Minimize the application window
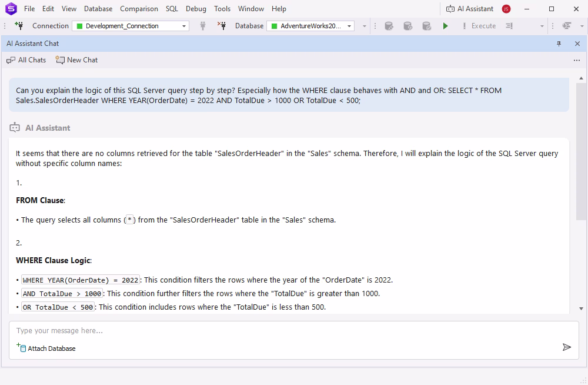 point(527,9)
